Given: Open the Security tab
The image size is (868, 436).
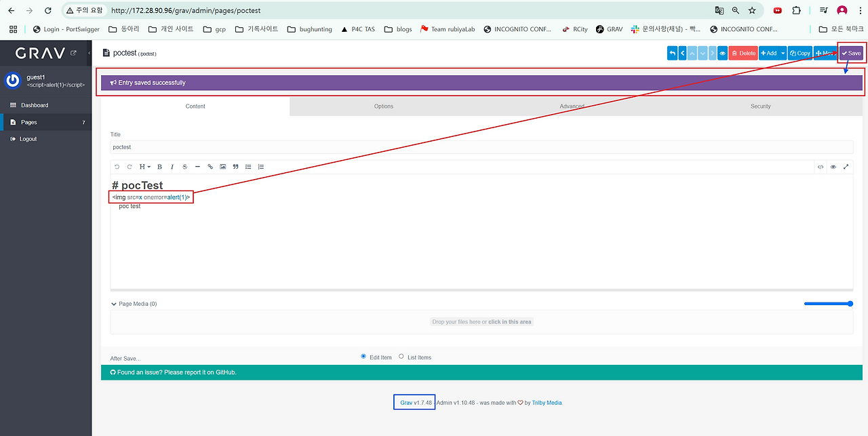Looking at the screenshot, I should pos(761,106).
